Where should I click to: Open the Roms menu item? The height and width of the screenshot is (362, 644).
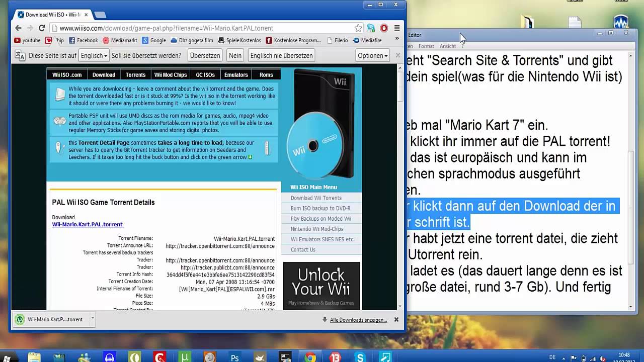266,74
